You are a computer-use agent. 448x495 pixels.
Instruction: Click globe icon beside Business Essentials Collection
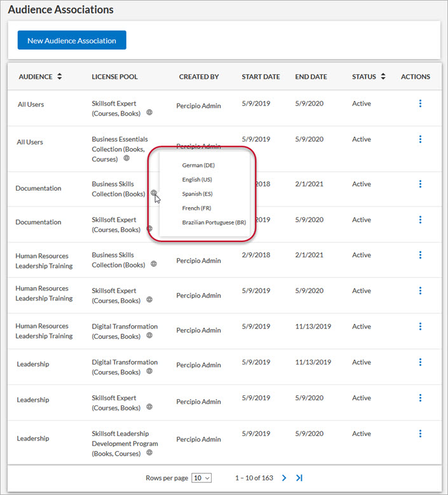126,158
